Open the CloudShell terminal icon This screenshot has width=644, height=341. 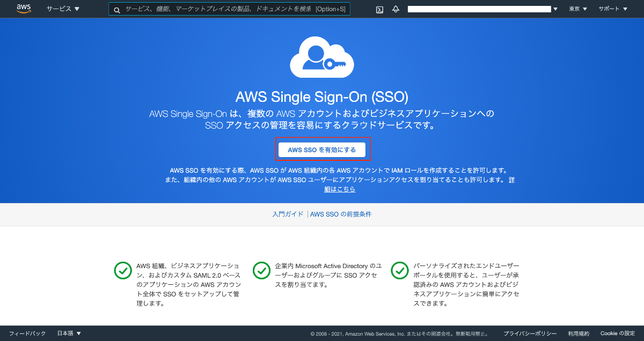(379, 9)
